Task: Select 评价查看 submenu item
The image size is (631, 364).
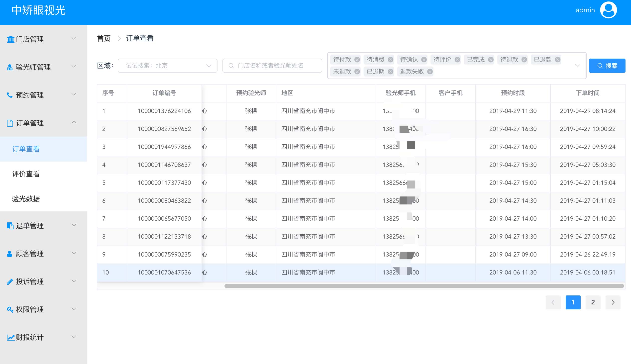Action: tap(43, 174)
